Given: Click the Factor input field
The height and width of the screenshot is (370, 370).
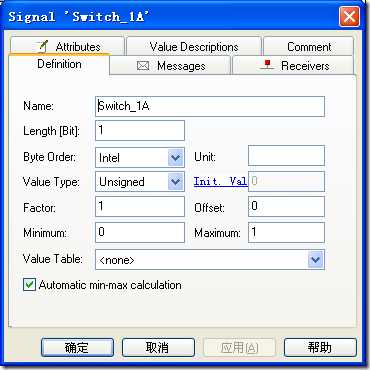Looking at the screenshot, I should [140, 207].
